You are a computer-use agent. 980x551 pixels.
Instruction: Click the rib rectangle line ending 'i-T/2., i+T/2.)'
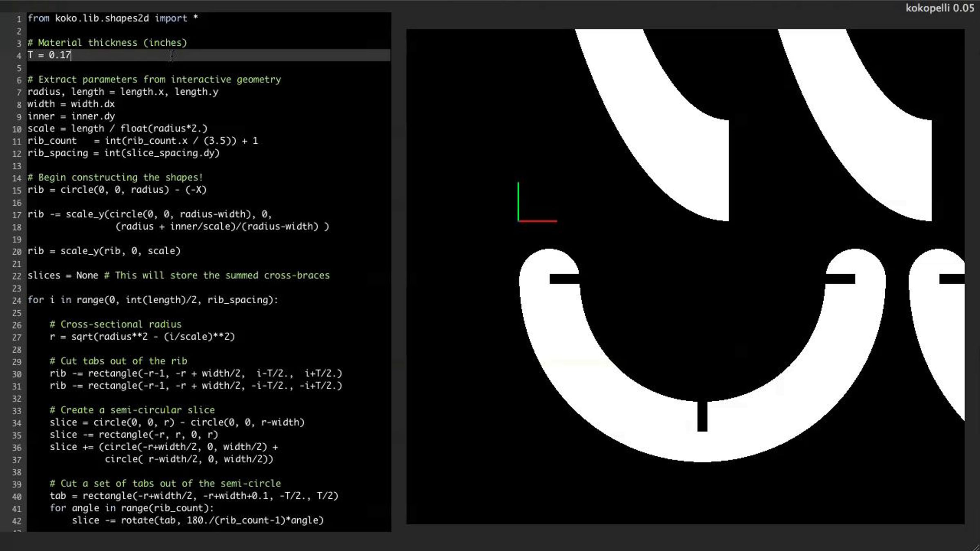[x=196, y=373]
